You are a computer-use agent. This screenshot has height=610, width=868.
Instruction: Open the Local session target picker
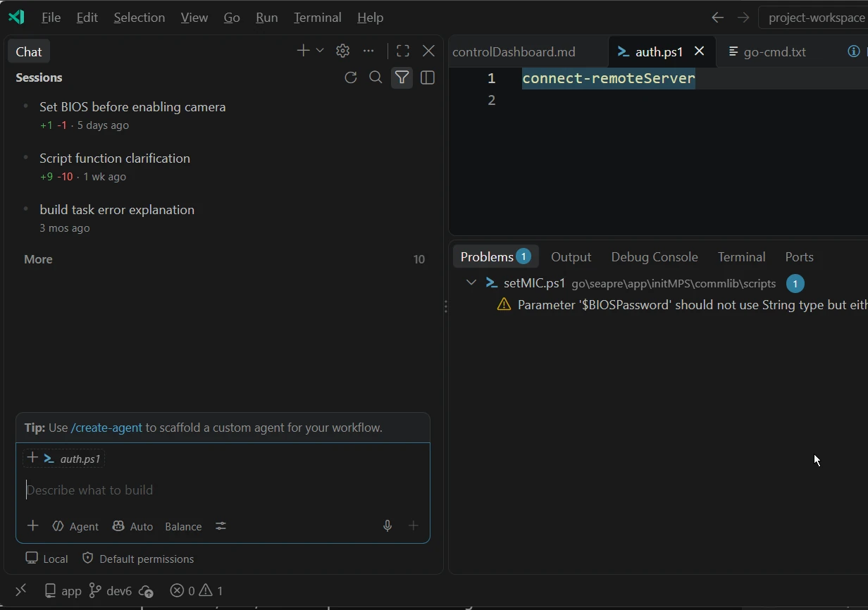(47, 559)
